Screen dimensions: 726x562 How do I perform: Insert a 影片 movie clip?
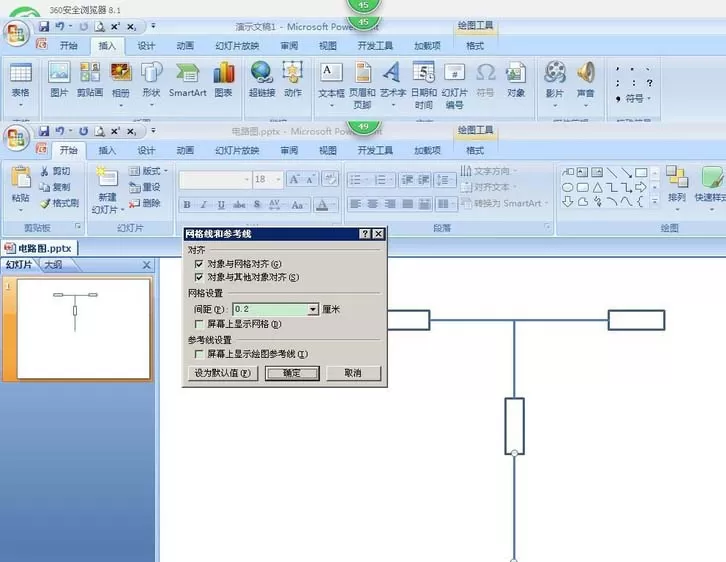pos(555,84)
